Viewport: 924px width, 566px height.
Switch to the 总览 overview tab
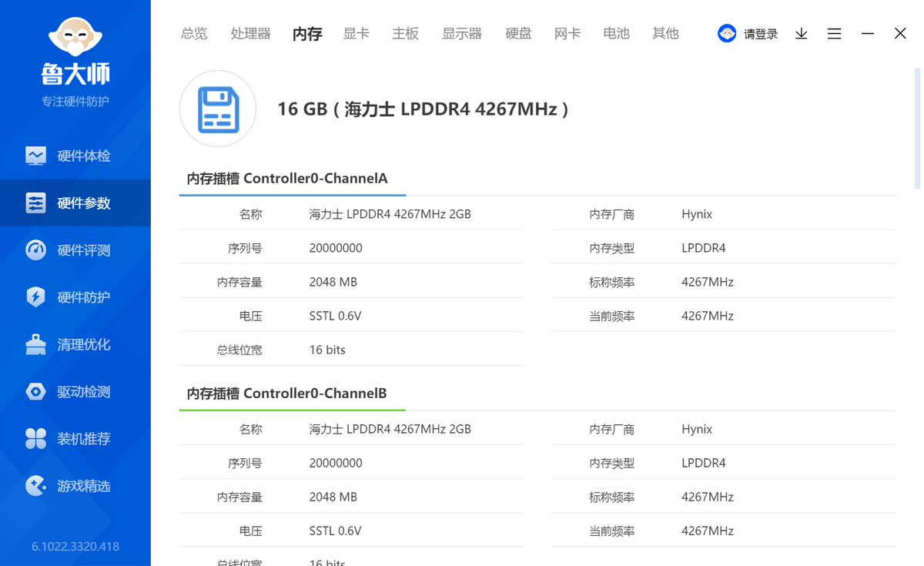pos(194,33)
